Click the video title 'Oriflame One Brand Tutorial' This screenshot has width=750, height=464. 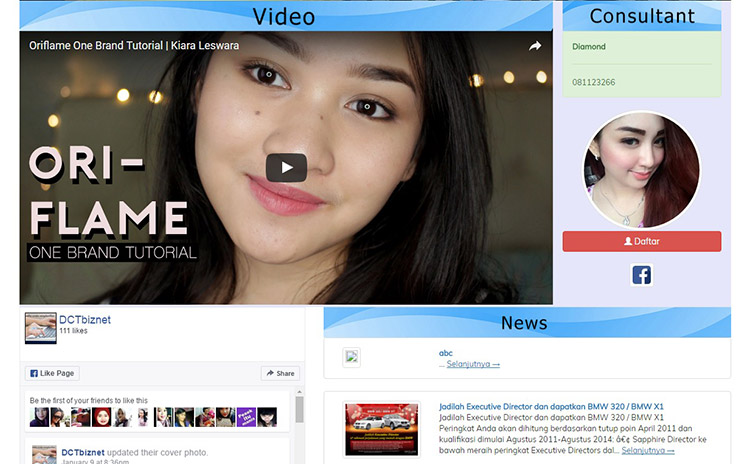click(134, 46)
